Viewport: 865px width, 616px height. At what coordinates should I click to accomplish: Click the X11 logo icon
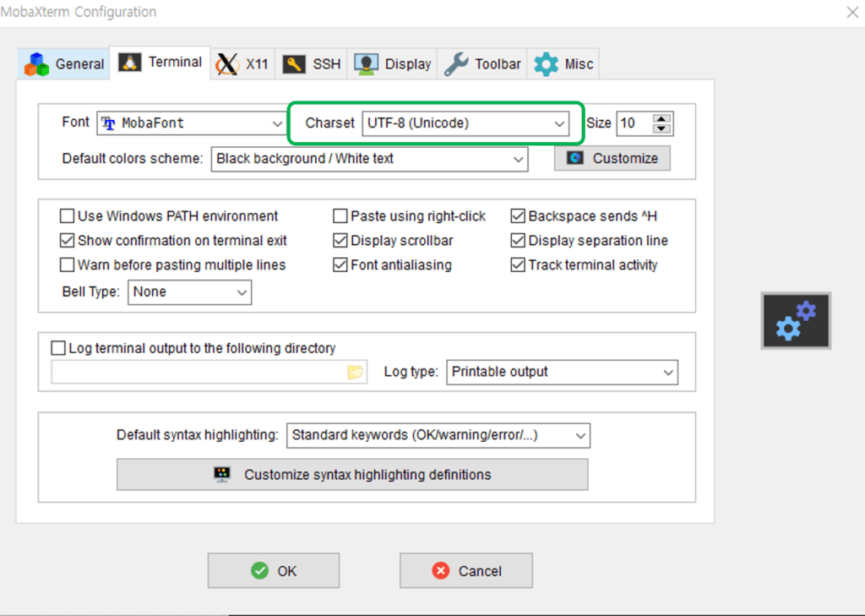227,64
